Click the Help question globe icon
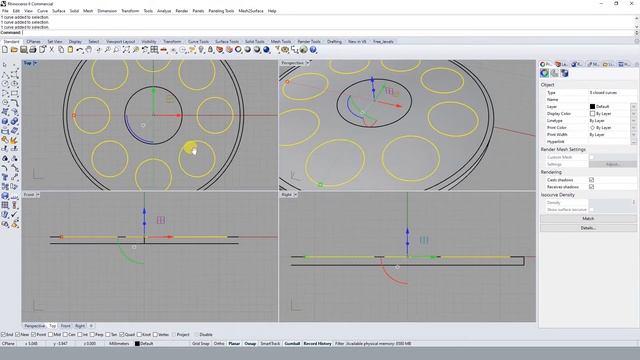Image resolution: width=640 pixels, height=360 pixels. pyautogui.click(x=313, y=50)
